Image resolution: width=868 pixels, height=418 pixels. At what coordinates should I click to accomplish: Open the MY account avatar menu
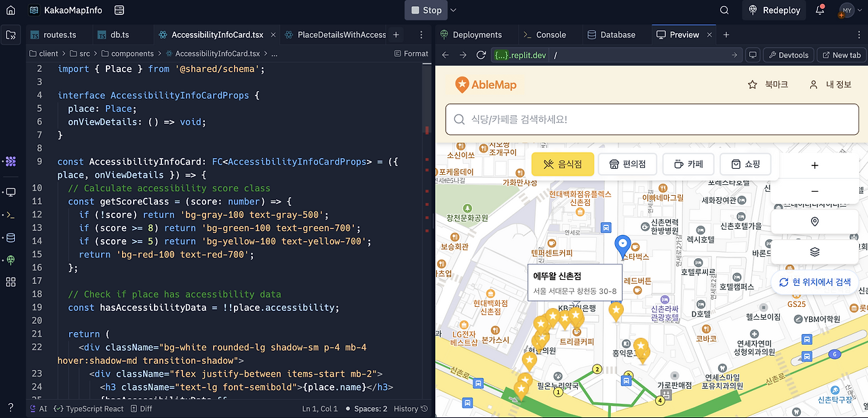point(846,11)
